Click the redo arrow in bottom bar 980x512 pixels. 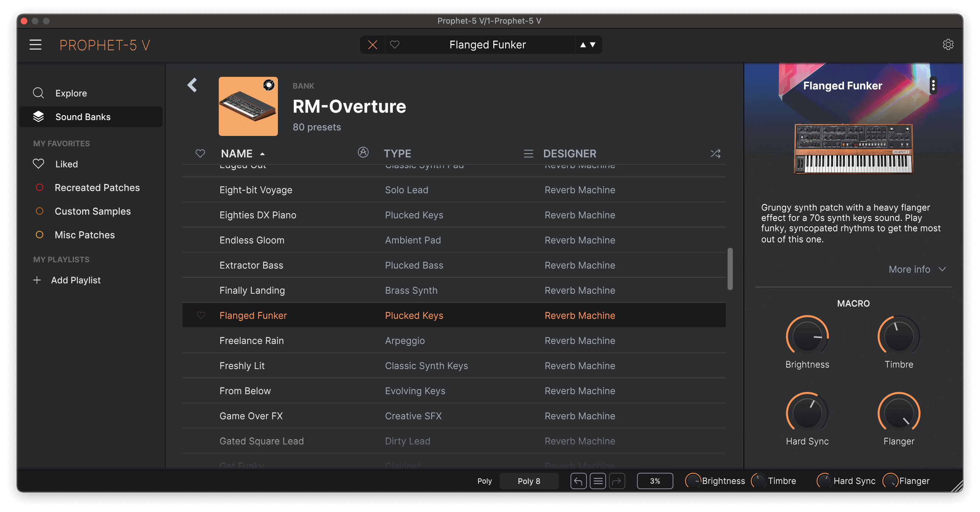click(x=617, y=481)
